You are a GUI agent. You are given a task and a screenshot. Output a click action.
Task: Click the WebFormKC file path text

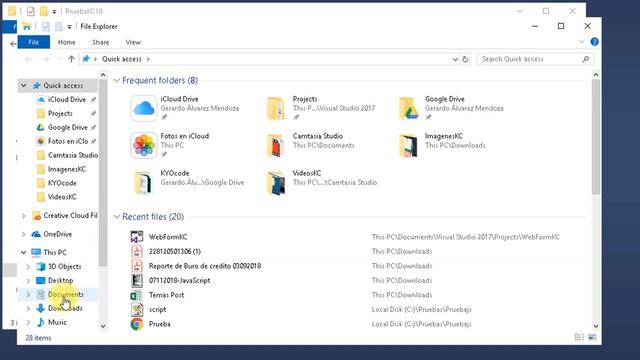click(x=465, y=237)
